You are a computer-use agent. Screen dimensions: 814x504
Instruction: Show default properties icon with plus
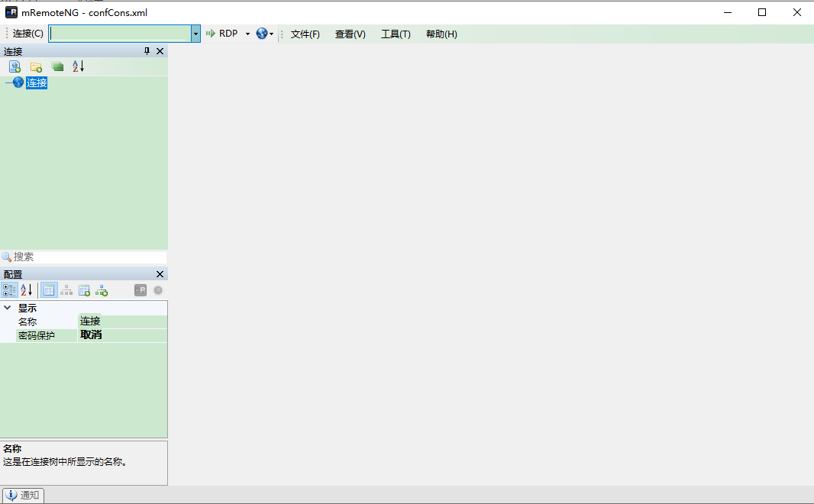84,290
